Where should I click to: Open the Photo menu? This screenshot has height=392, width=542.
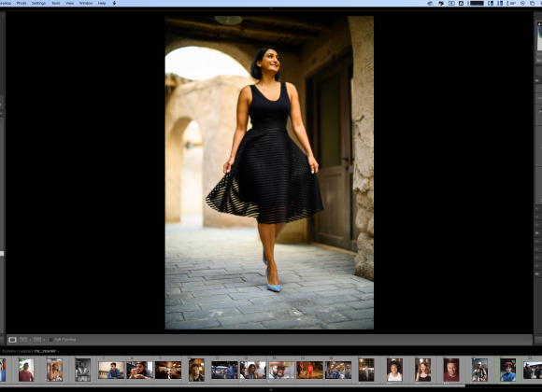pyautogui.click(x=21, y=3)
